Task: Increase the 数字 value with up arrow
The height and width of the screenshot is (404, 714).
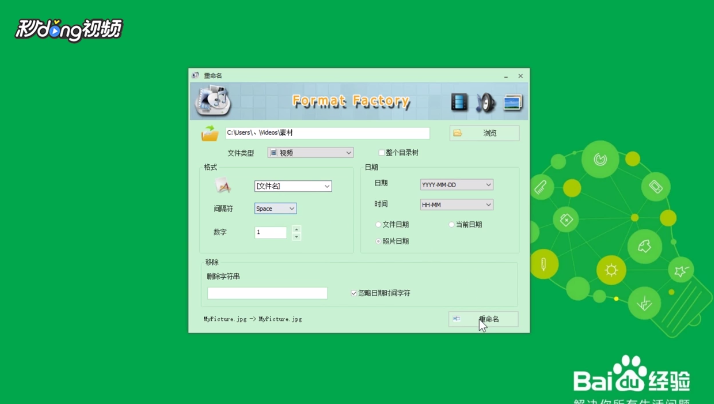Action: (x=296, y=229)
